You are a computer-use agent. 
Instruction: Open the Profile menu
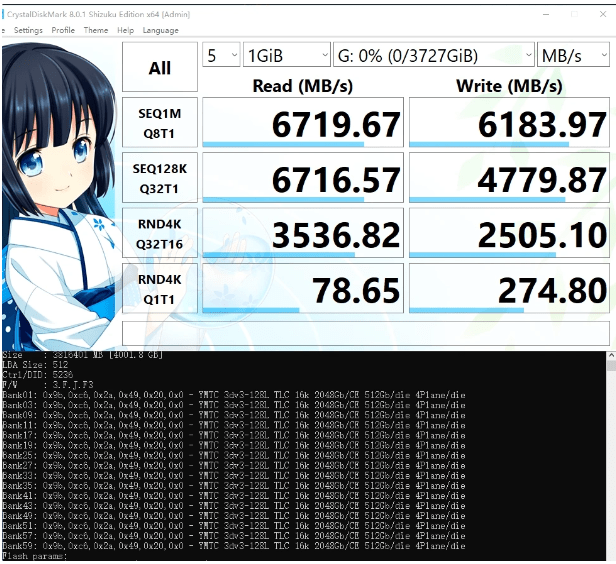tap(63, 30)
